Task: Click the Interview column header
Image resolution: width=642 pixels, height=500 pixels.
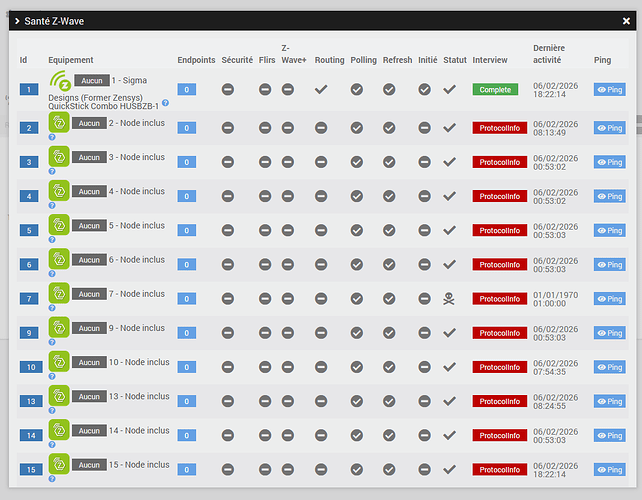Action: [490, 60]
